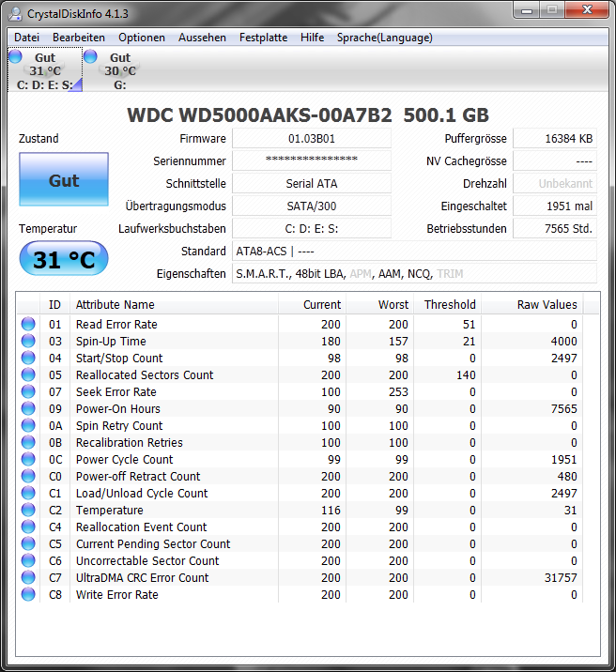Click status orb for Power Cycle Count row

[28, 459]
